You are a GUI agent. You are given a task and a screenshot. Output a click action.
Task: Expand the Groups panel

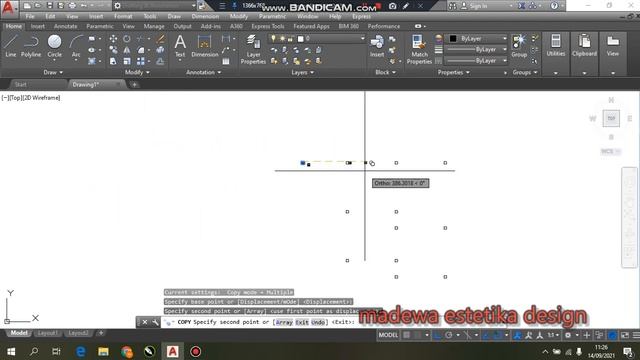(x=525, y=72)
